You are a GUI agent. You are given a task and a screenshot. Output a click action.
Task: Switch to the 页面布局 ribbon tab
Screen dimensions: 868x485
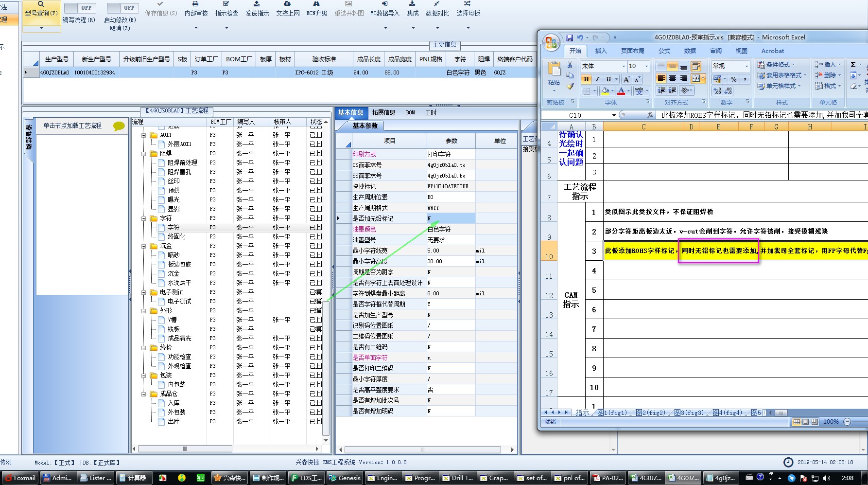point(633,51)
